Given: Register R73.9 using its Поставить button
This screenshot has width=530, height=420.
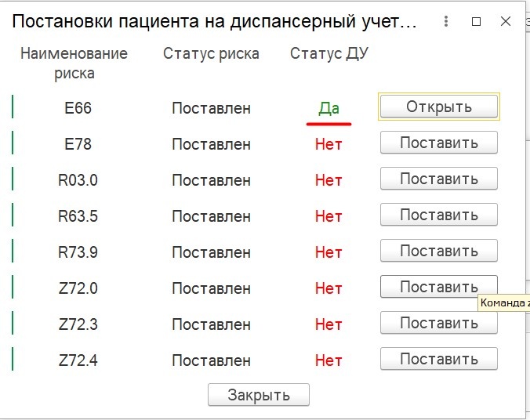Looking at the screenshot, I should pyautogui.click(x=438, y=251).
